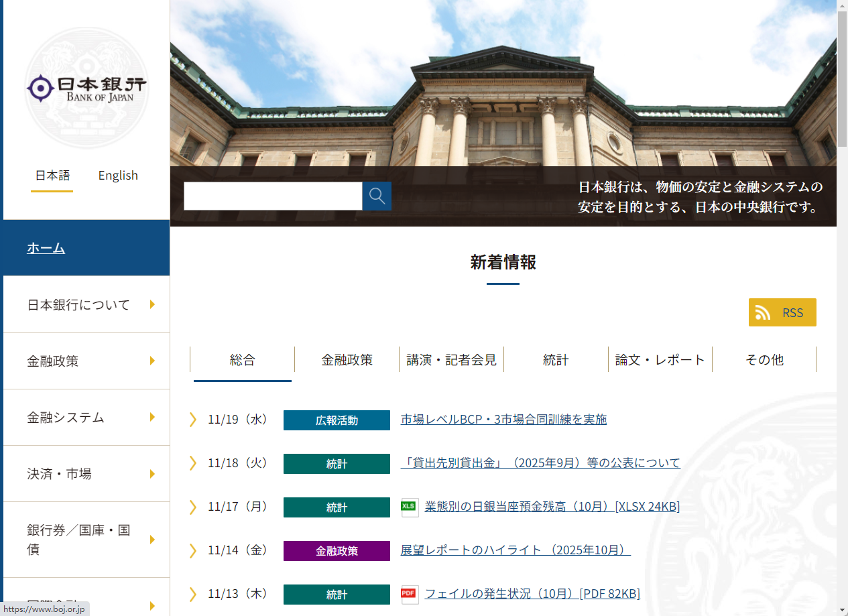This screenshot has width=848, height=616.
Task: Open the XLSX file icon beside 業態別の日銀当座預金残高
Action: tap(409, 507)
